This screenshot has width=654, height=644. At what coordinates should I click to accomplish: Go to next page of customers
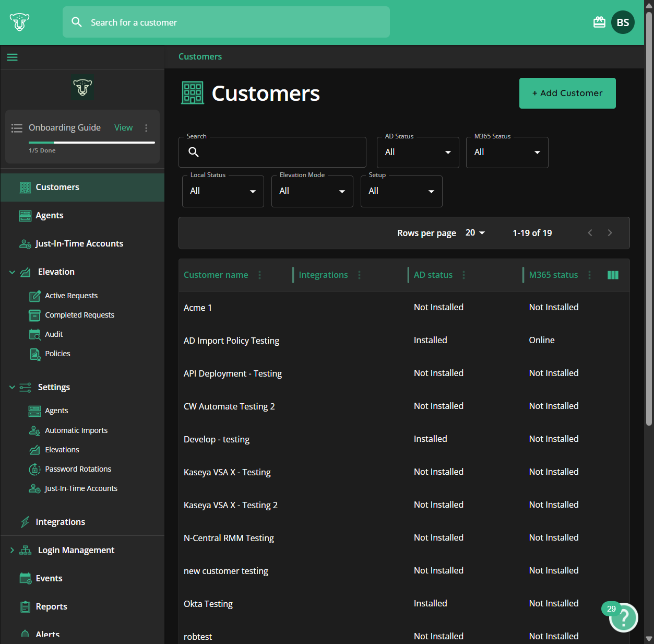point(610,233)
